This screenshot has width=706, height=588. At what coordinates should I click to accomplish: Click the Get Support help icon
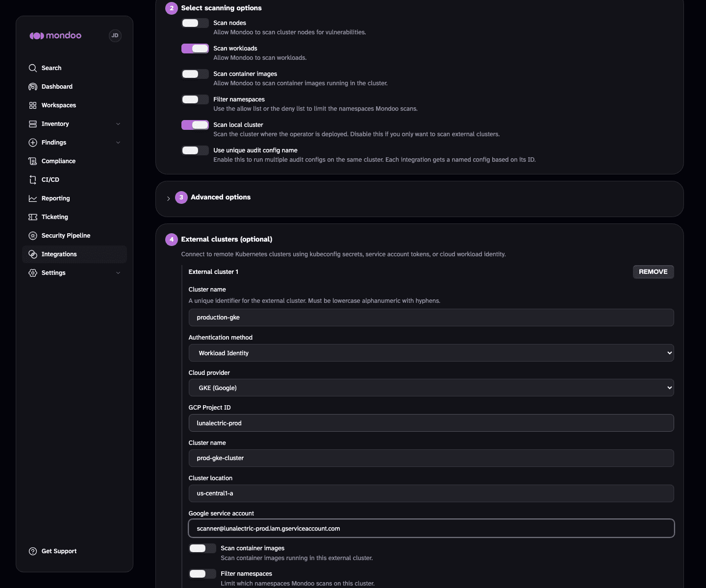coord(33,551)
